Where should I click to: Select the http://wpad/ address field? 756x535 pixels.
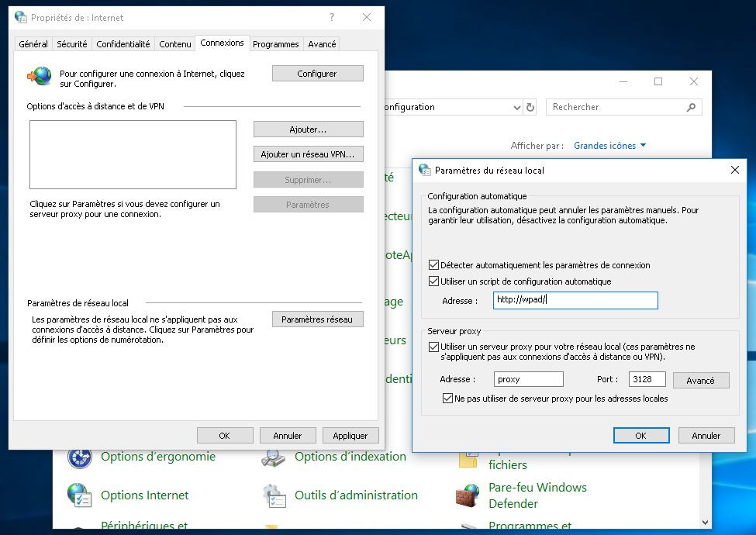575,301
